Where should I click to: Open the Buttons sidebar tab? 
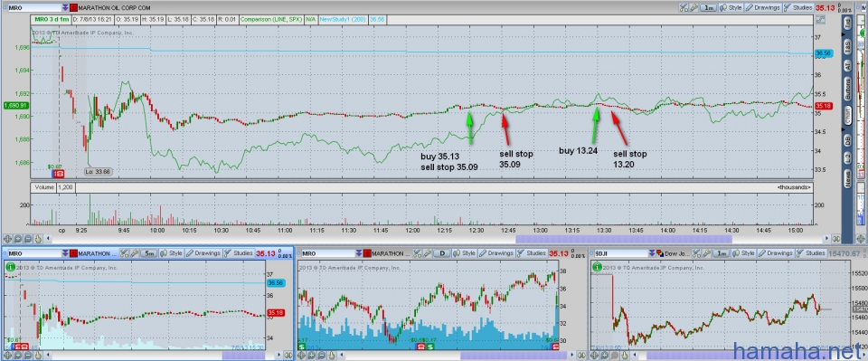(847, 89)
